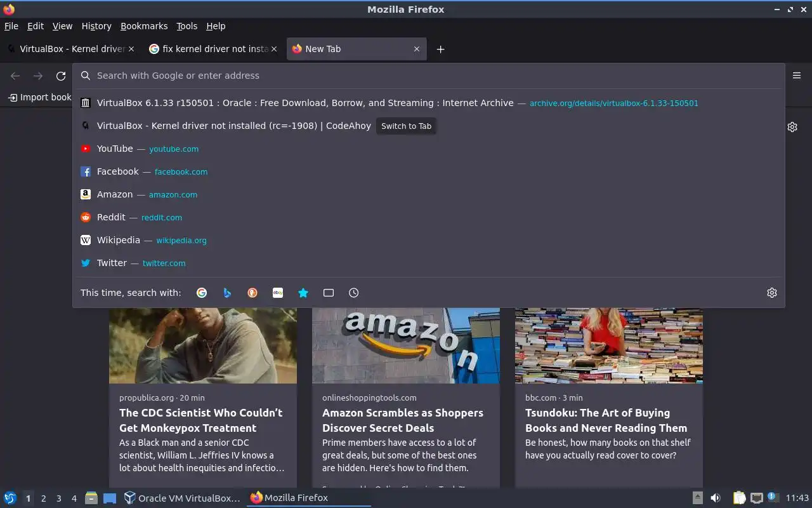Open the Tsundoku books article image
This screenshot has height=508, width=812.
click(x=609, y=345)
